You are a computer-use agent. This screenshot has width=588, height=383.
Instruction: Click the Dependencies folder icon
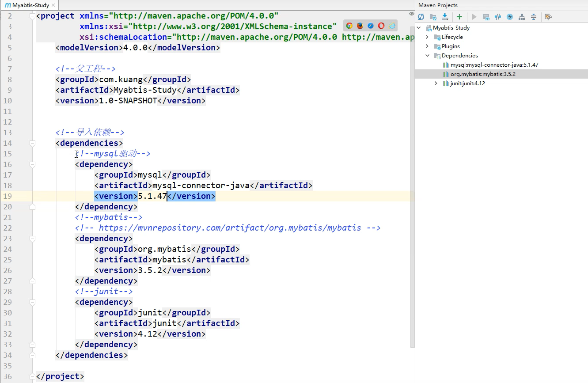pos(437,56)
